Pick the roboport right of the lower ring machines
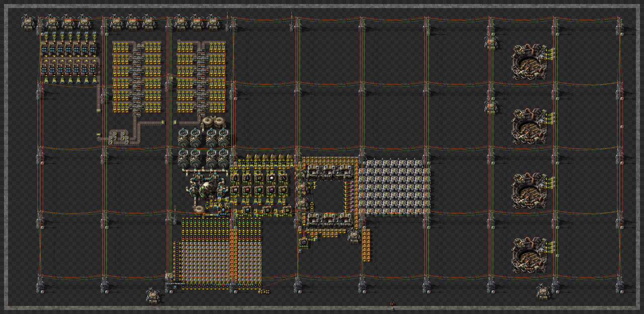644x314 pixels. 354,236
